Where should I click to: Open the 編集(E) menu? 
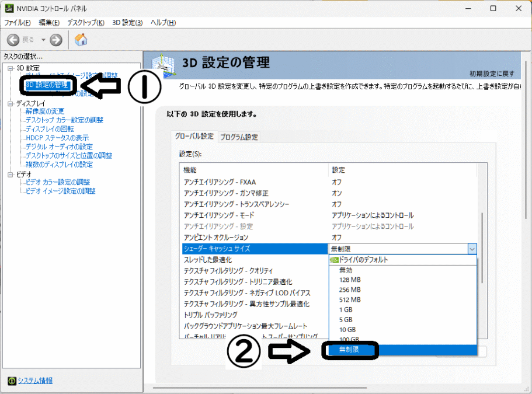tap(49, 23)
